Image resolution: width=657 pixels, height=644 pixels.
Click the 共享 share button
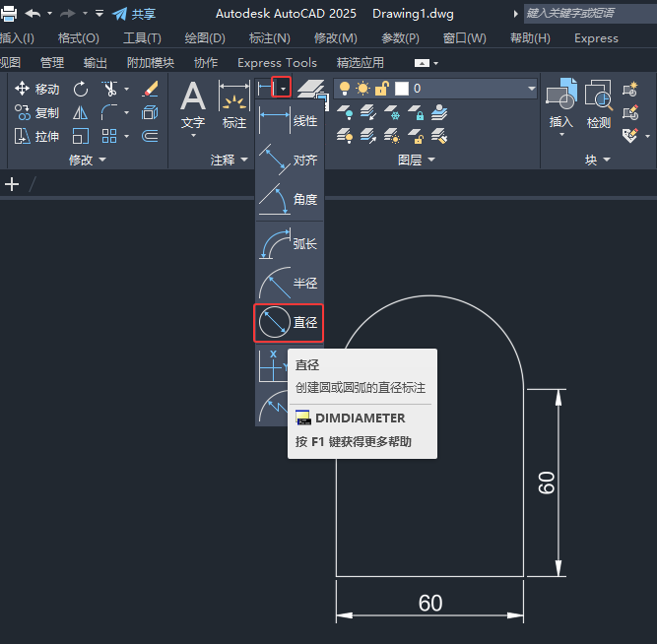coord(134,14)
